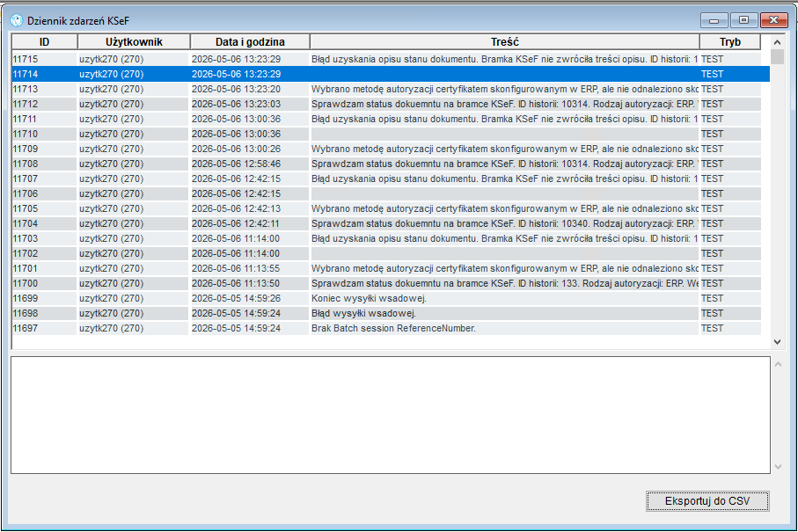Close the Dziennik zdarzeń KSeF window

(773, 20)
